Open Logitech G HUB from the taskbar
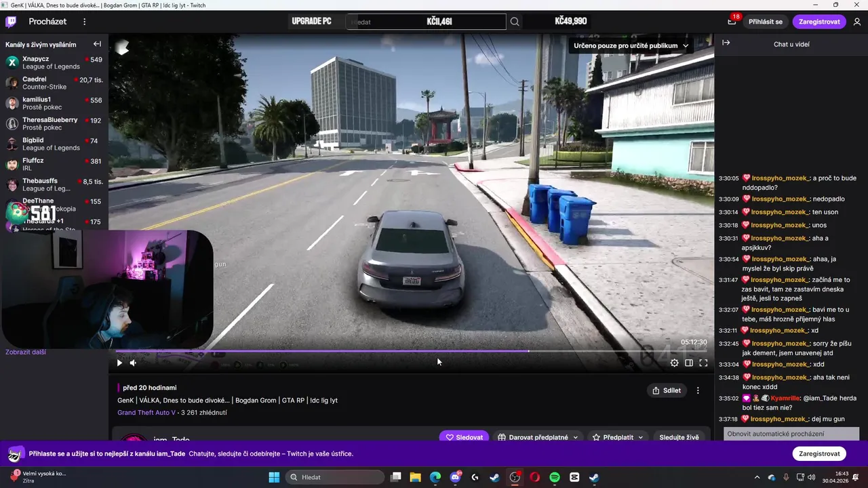 click(x=475, y=477)
